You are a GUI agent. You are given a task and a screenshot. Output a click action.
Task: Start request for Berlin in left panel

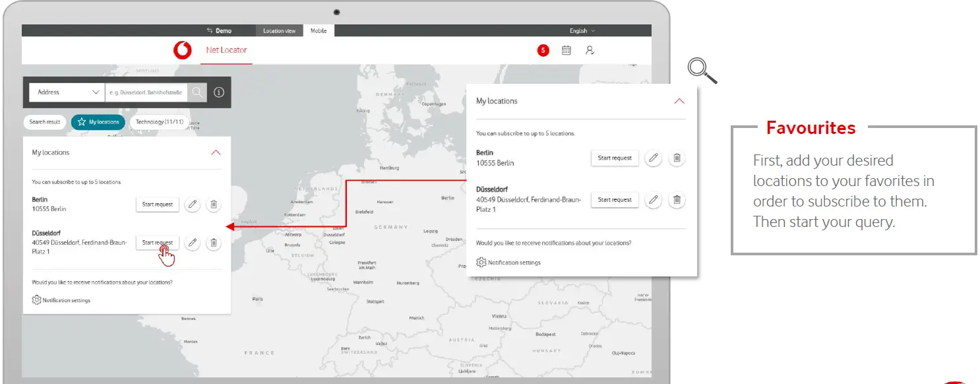point(158,205)
